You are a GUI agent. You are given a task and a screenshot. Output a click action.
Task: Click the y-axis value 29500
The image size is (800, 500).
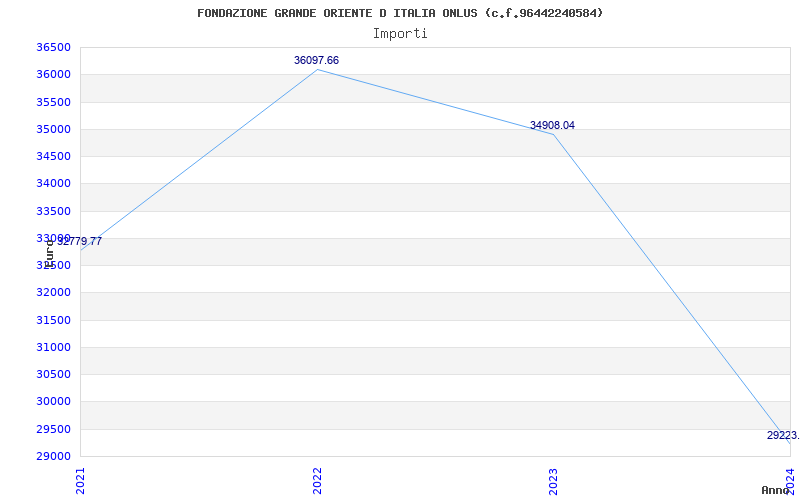click(x=53, y=429)
